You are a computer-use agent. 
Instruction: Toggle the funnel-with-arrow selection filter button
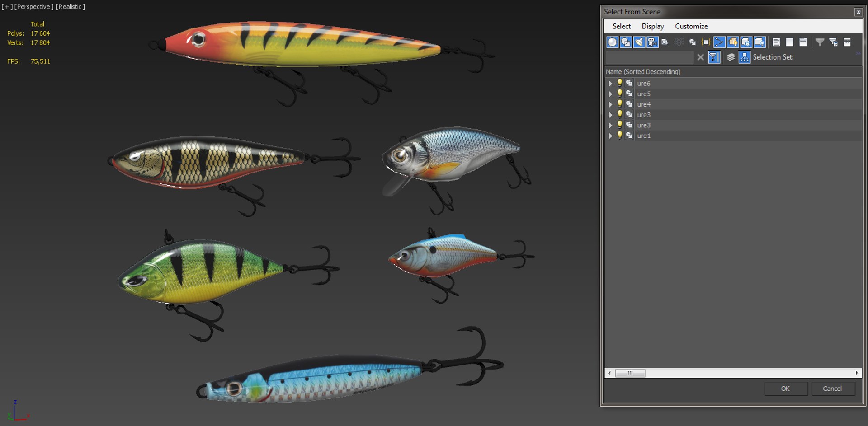[x=714, y=57]
